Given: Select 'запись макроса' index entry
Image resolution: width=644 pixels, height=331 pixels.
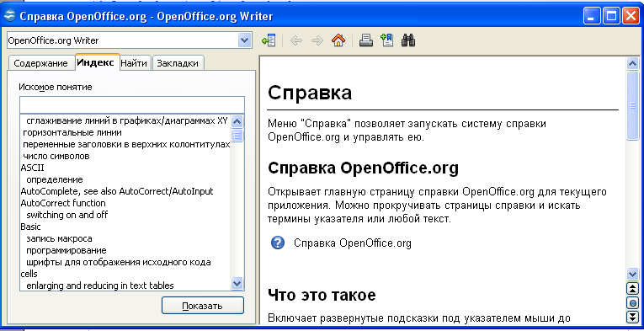Looking at the screenshot, I should tap(59, 238).
